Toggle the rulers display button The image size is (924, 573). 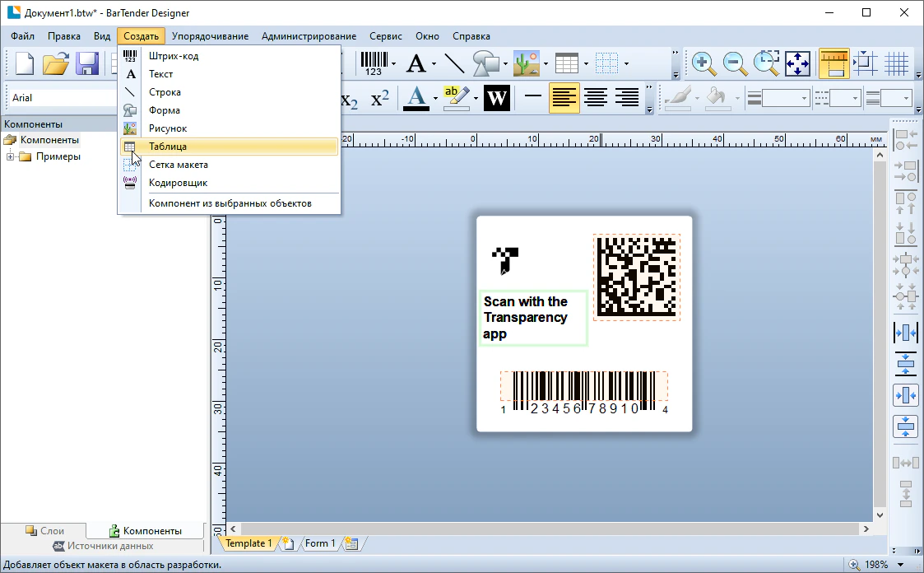click(x=833, y=63)
